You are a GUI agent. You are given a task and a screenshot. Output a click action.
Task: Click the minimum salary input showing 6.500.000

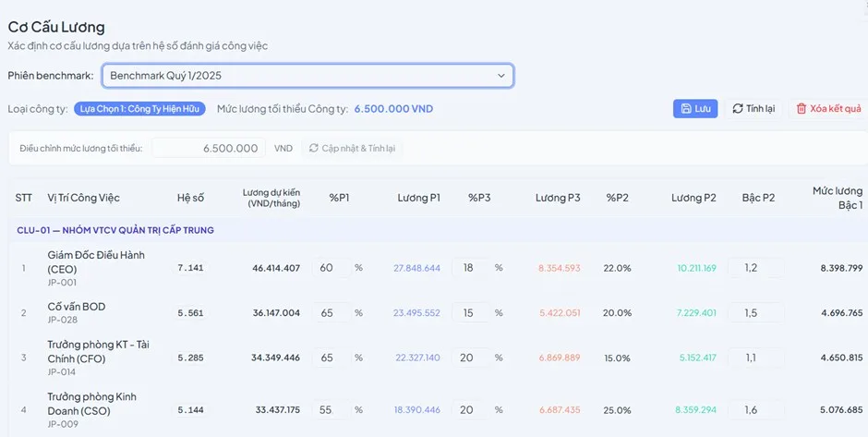(208, 148)
